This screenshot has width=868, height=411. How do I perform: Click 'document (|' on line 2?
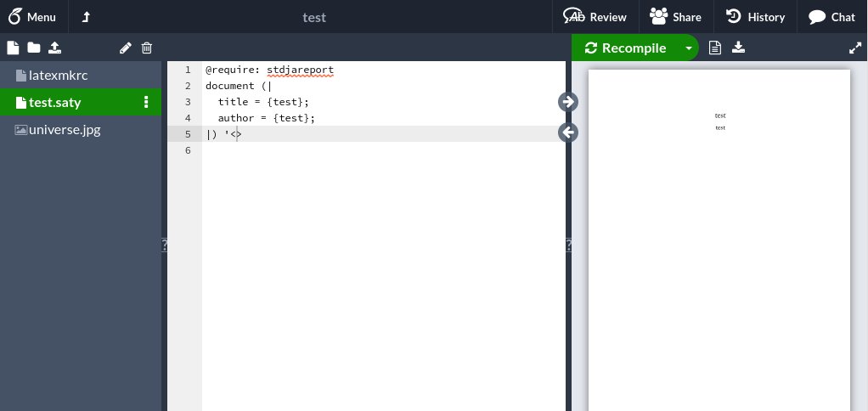(239, 87)
